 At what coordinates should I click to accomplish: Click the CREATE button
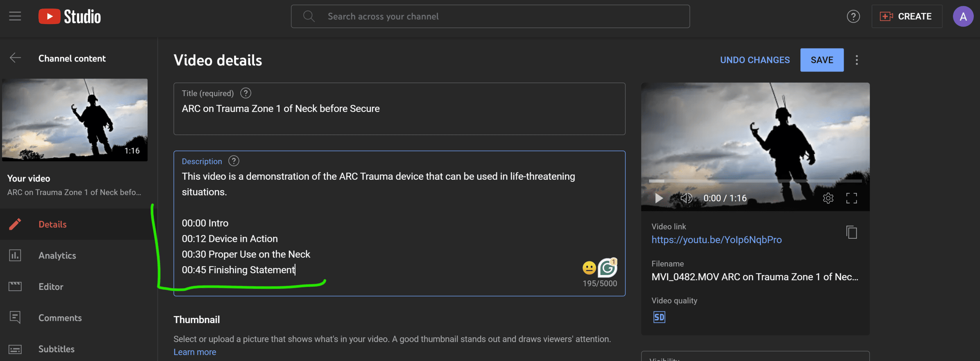907,16
